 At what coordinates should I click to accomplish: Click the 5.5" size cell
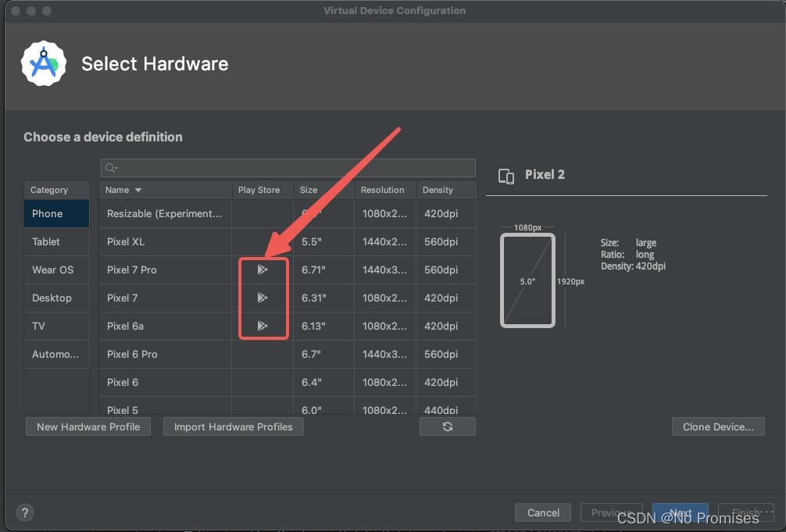[323, 241]
